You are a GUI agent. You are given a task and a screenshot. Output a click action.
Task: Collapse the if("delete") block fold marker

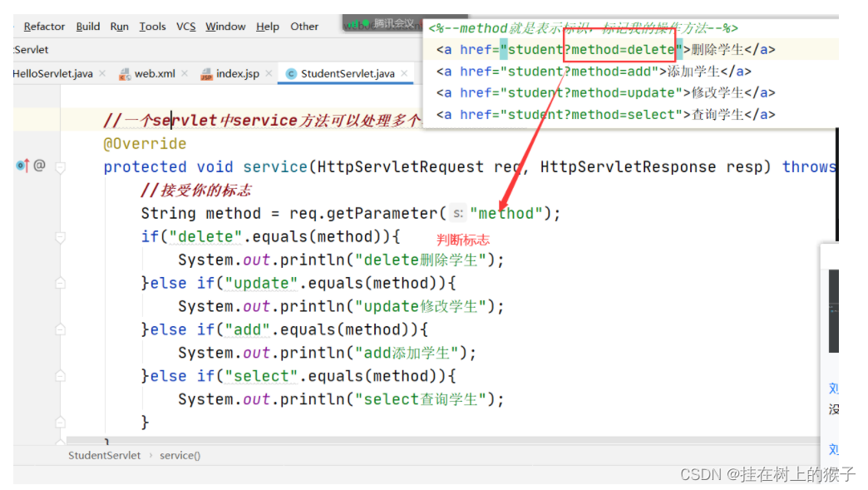click(x=61, y=237)
